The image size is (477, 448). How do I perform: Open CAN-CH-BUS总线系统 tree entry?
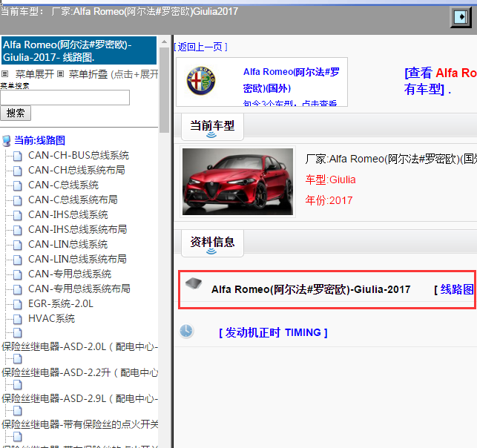(x=79, y=156)
